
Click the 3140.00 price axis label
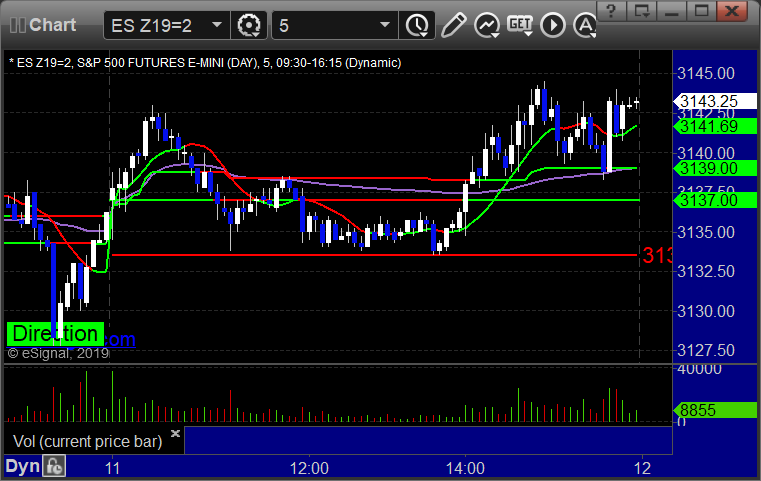[706, 153]
